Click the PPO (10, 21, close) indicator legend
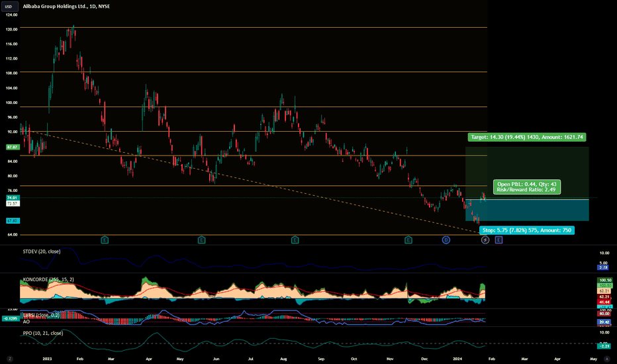617x364 pixels. pos(42,334)
